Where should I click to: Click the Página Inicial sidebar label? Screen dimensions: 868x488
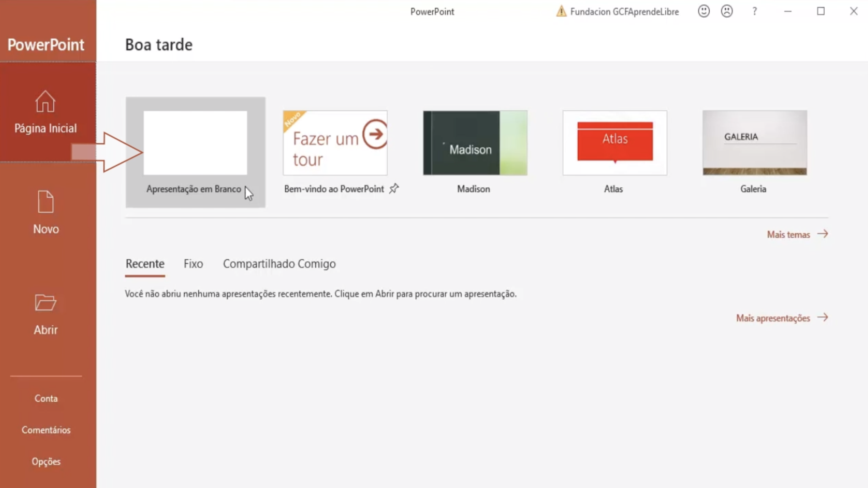coord(45,128)
